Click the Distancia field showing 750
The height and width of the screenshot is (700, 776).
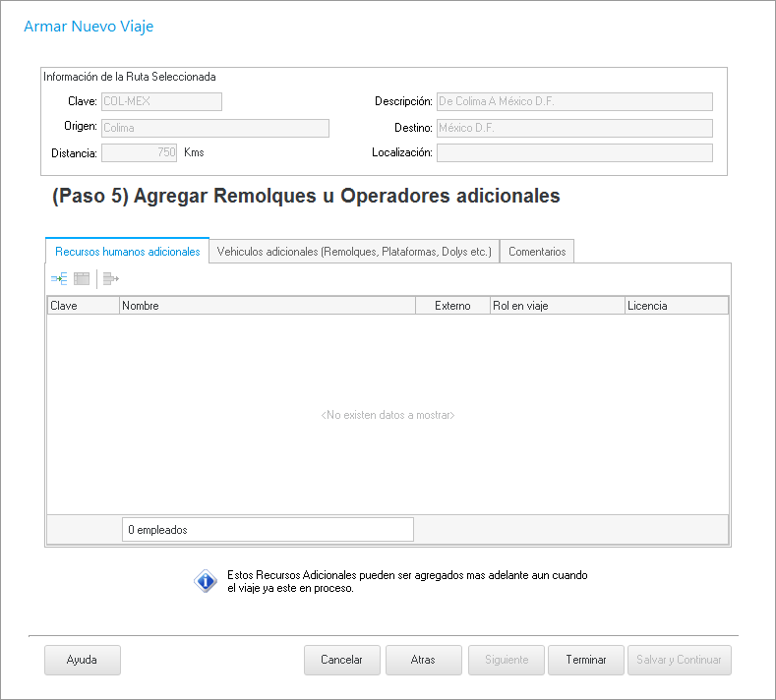140,152
